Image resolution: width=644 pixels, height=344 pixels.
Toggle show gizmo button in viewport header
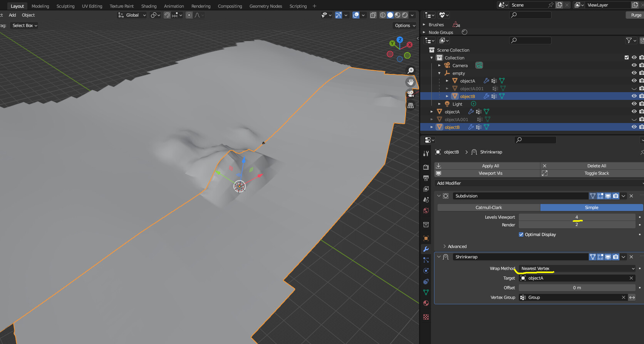pos(338,15)
